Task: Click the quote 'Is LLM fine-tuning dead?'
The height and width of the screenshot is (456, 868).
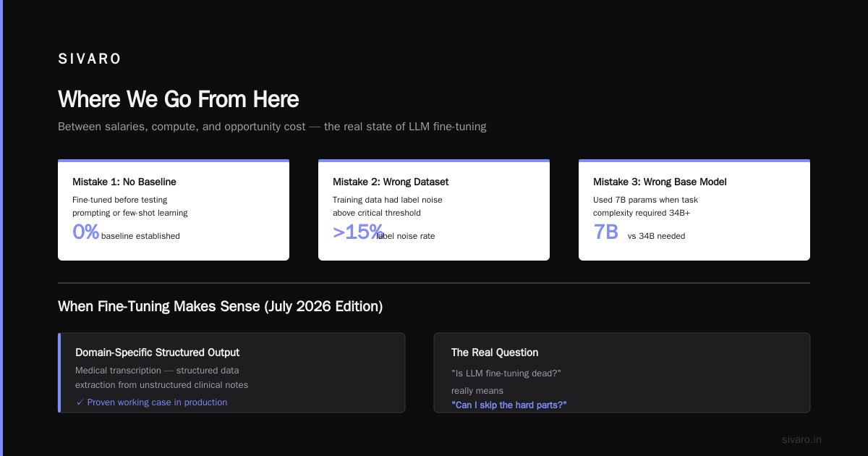Action: (x=506, y=373)
